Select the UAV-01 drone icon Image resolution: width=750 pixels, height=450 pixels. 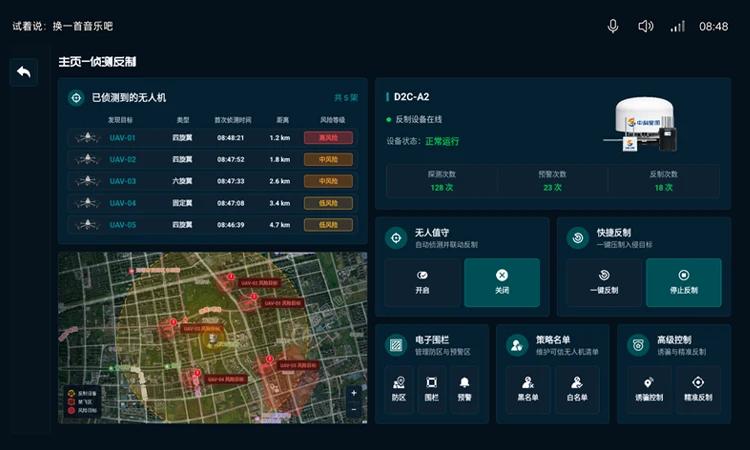(x=88, y=138)
